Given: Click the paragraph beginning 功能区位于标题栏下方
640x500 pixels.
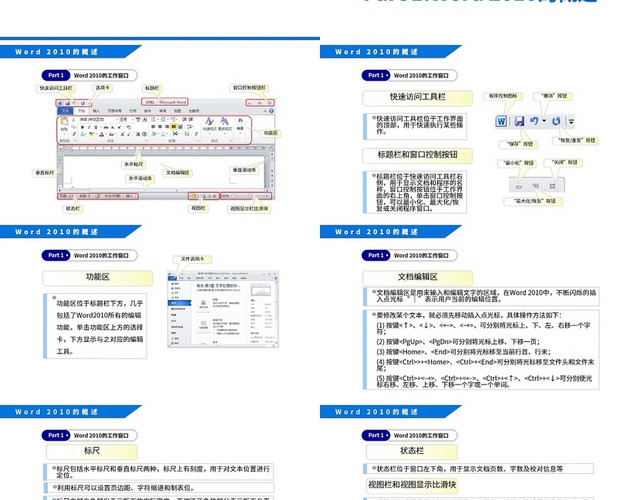Looking at the screenshot, I should pos(99,327).
